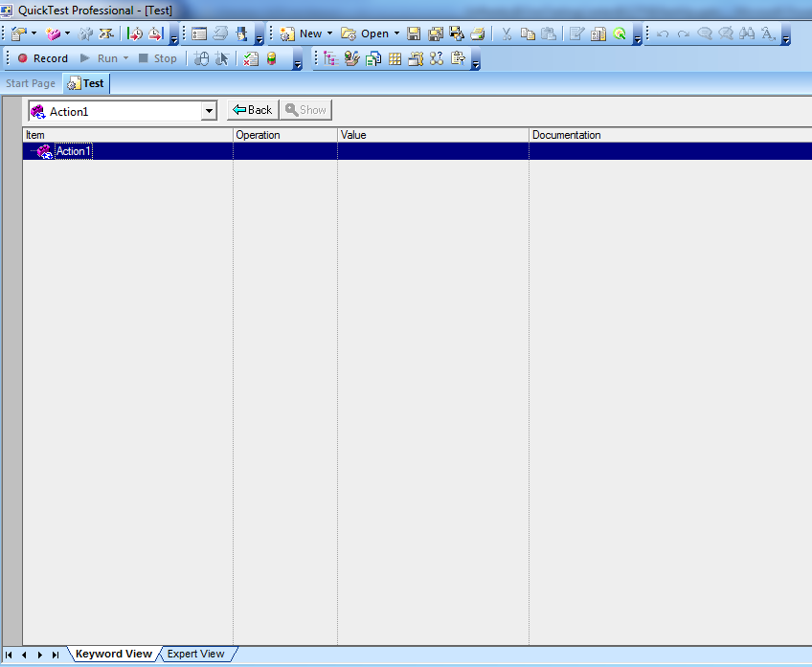Click the green documents Available Keywords icon
Screen dimensions: 812x667
372,59
